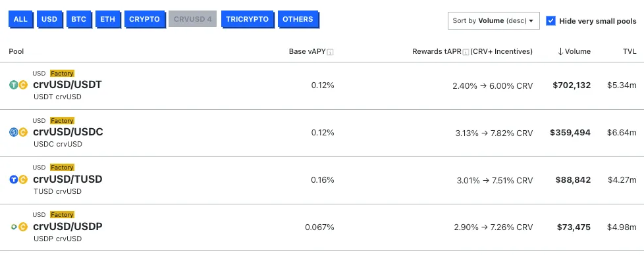Click the Factory badge on crvUSD/USDP
The height and width of the screenshot is (257, 644).
[62, 215]
